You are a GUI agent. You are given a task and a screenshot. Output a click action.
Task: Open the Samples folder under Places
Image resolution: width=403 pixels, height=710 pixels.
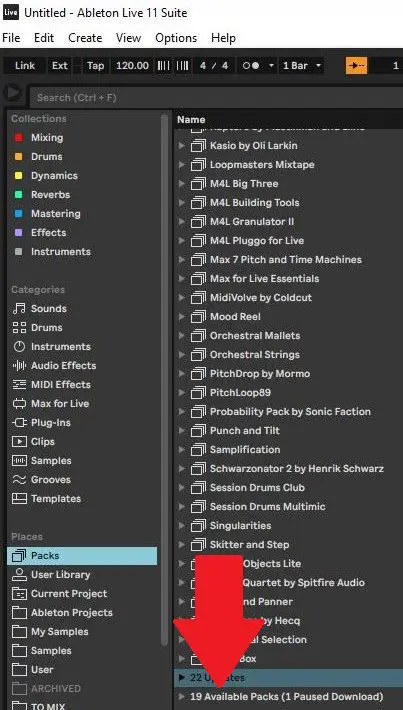point(42,651)
